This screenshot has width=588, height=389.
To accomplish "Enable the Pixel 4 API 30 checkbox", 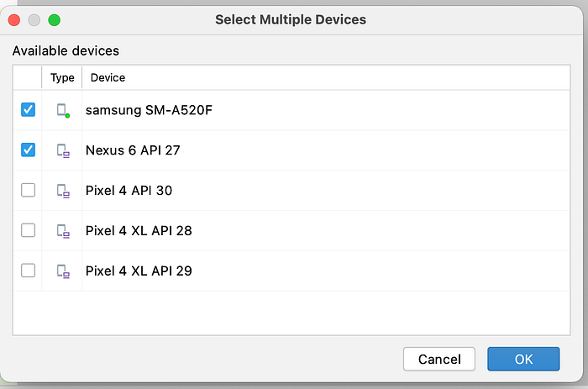I will (29, 191).
